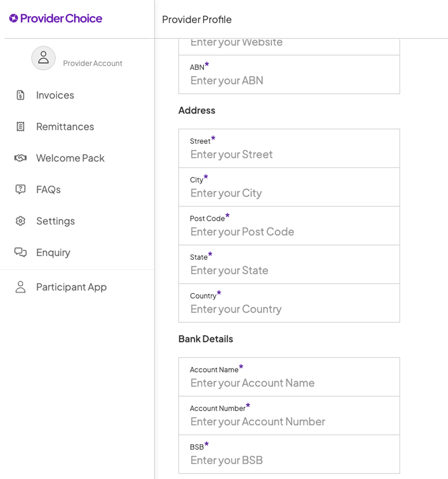Click the Provider Account avatar icon
The image size is (448, 479).
(44, 58)
